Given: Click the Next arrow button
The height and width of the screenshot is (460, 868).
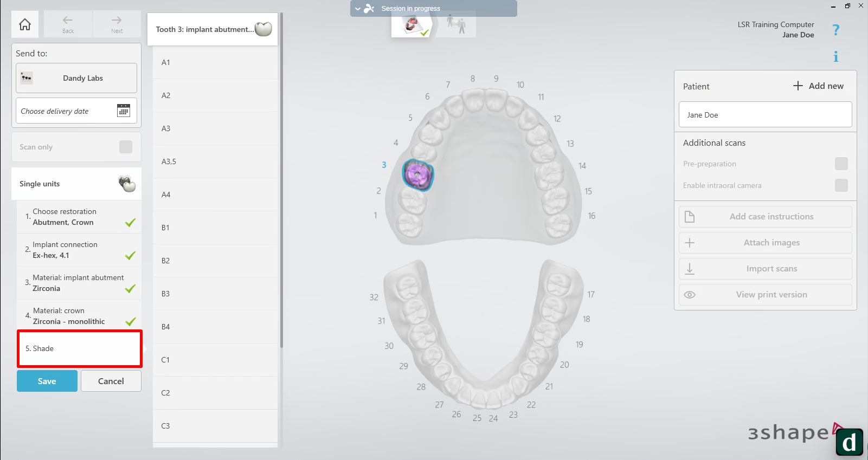Looking at the screenshot, I should pos(117,24).
